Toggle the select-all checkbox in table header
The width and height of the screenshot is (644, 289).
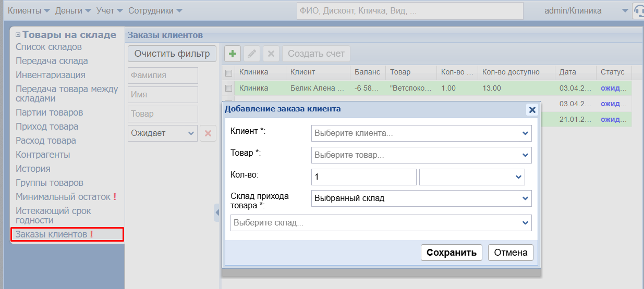click(228, 72)
